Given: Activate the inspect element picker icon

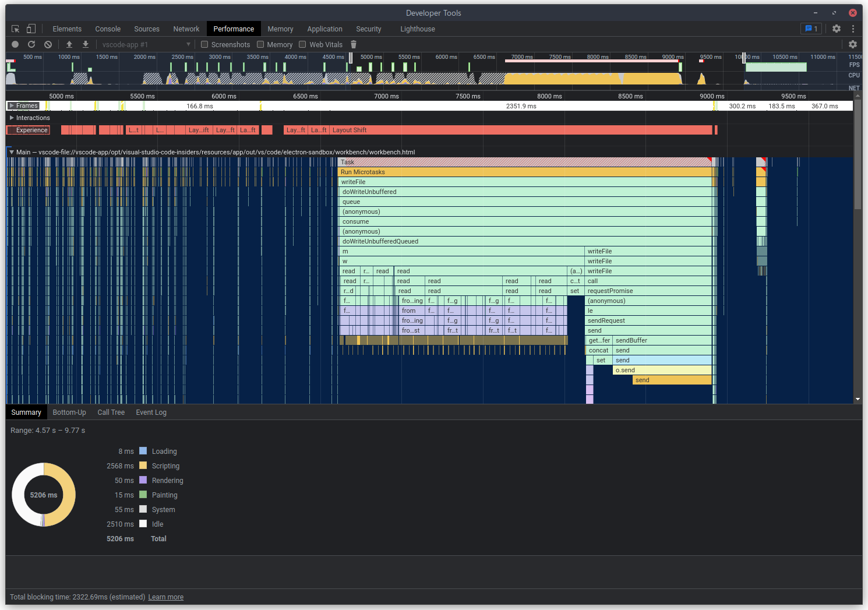Looking at the screenshot, I should click(x=16, y=29).
